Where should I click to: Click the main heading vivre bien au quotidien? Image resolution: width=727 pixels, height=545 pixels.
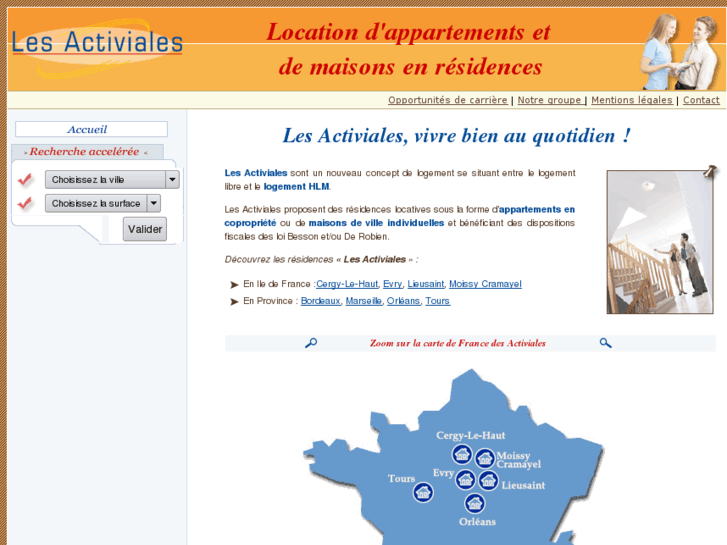(x=457, y=136)
